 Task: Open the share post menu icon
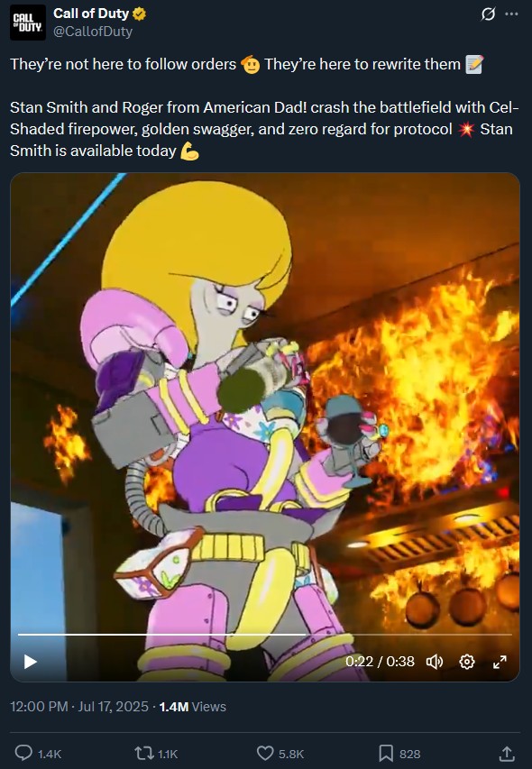tap(507, 754)
